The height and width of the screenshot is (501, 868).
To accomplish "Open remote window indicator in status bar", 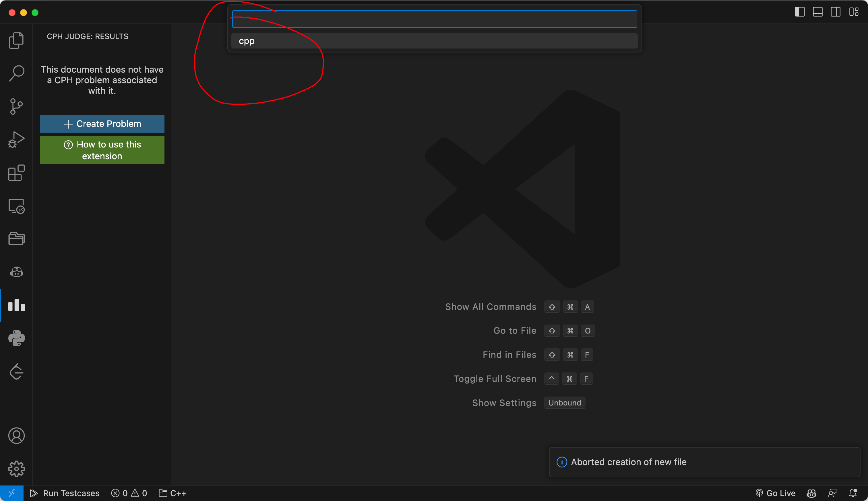I will coord(12,493).
